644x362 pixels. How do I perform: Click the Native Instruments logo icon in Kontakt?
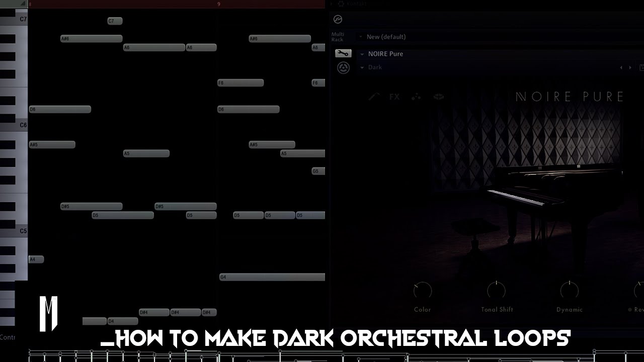click(338, 20)
